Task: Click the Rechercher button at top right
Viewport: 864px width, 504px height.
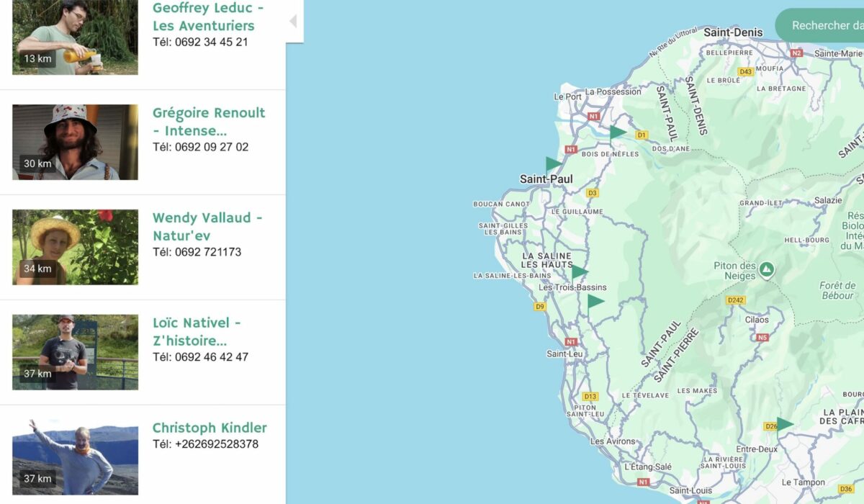Action: tap(827, 25)
